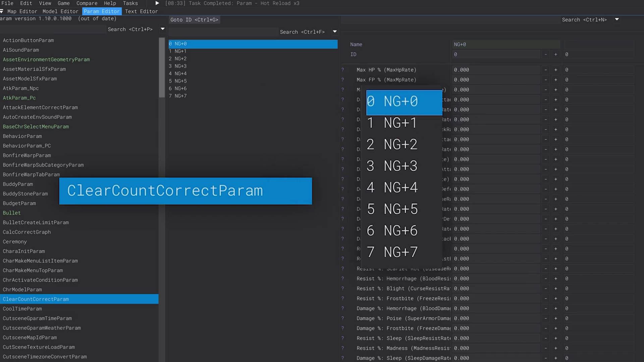Screen dimensions: 644x362
Task: Increment Max HP % with plus button
Action: point(555,70)
